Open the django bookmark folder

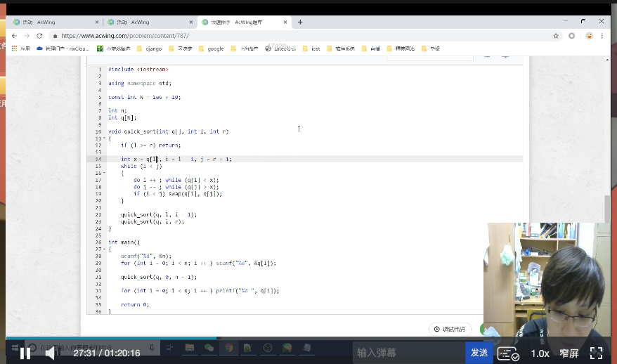(x=149, y=48)
